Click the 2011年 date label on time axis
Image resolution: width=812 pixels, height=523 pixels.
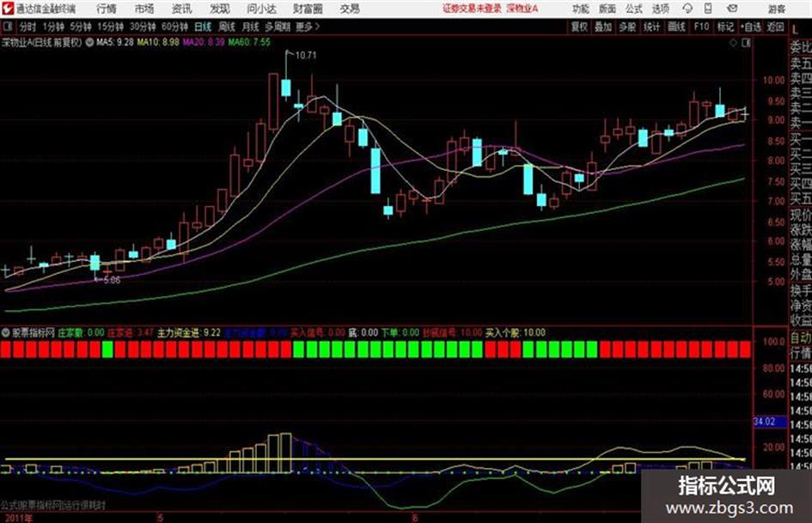tap(19, 518)
